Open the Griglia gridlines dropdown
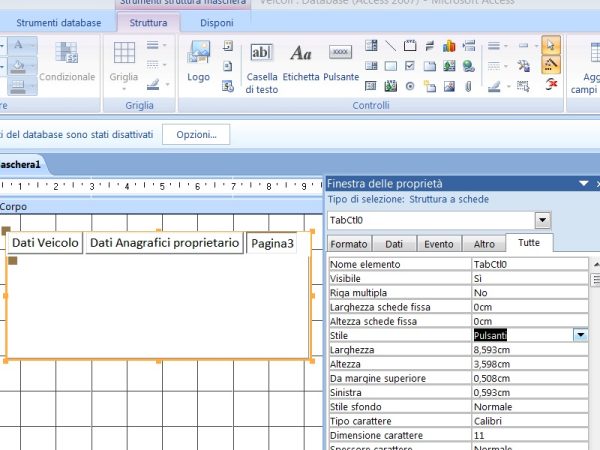600x450 pixels. [125, 60]
